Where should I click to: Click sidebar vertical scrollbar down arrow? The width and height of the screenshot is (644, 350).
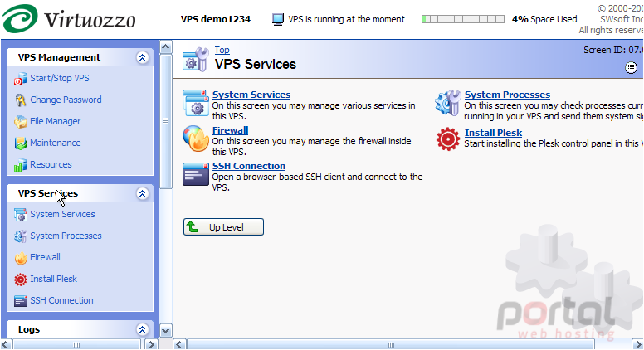point(165,330)
